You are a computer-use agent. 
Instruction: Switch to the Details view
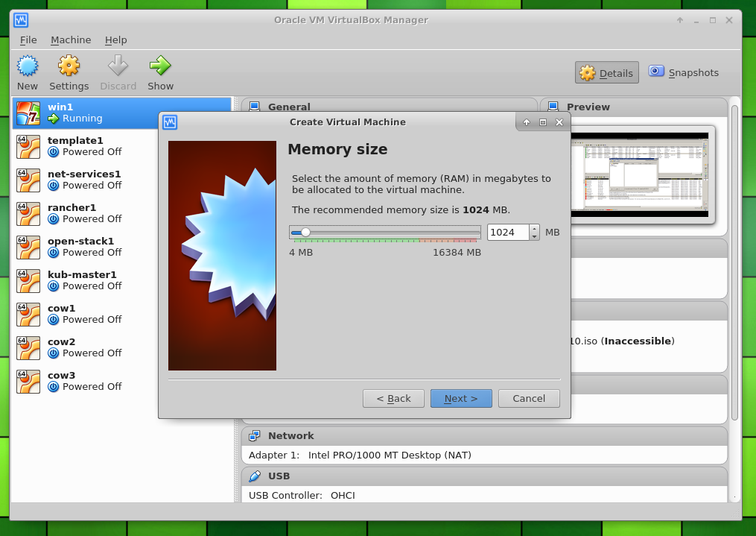tap(607, 72)
